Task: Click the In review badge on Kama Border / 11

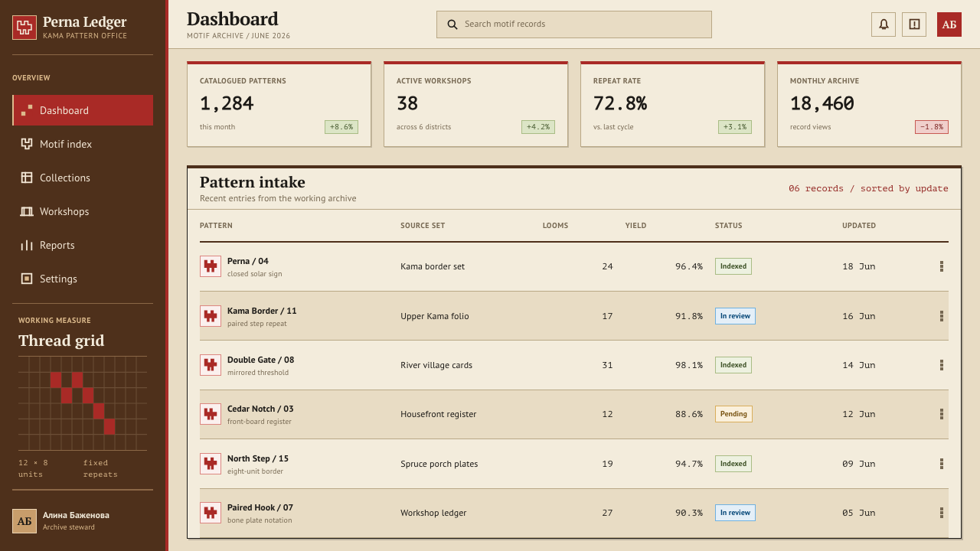Action: [x=735, y=316]
